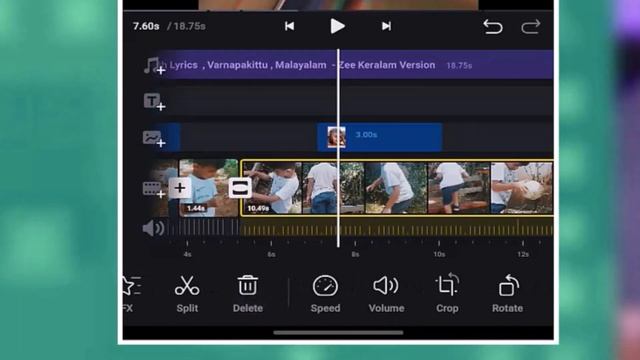The width and height of the screenshot is (640, 360).
Task: Click the 7.60s current time readout
Action: pyautogui.click(x=146, y=26)
